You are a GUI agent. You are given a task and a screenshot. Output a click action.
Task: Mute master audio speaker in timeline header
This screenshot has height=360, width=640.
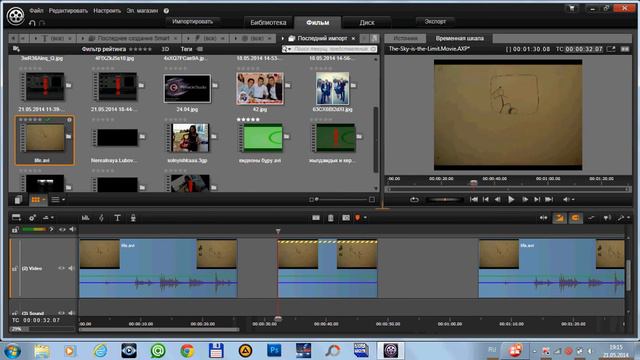72,229
